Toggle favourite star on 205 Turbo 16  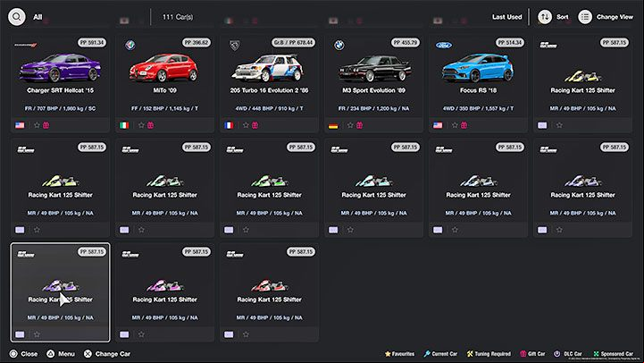pyautogui.click(x=246, y=125)
